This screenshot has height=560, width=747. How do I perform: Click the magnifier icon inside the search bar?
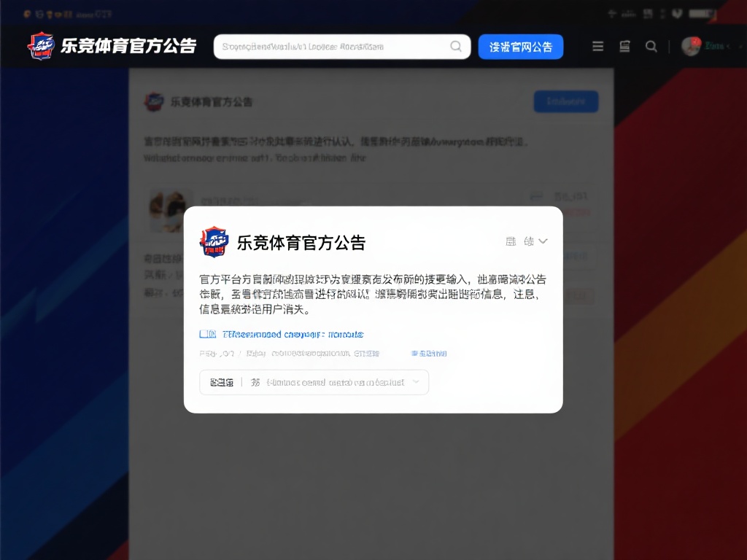pos(456,46)
